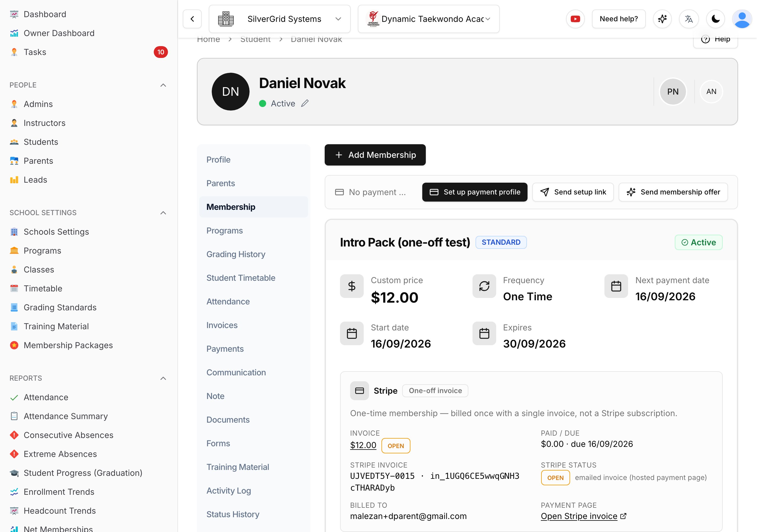The height and width of the screenshot is (532, 757).
Task: Select the PN parent avatar
Action: tap(673, 92)
